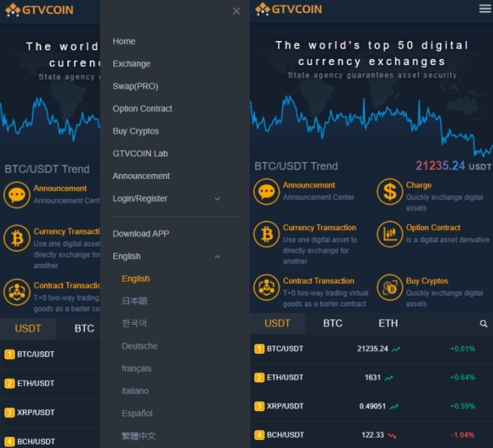Switch language to français

click(137, 369)
